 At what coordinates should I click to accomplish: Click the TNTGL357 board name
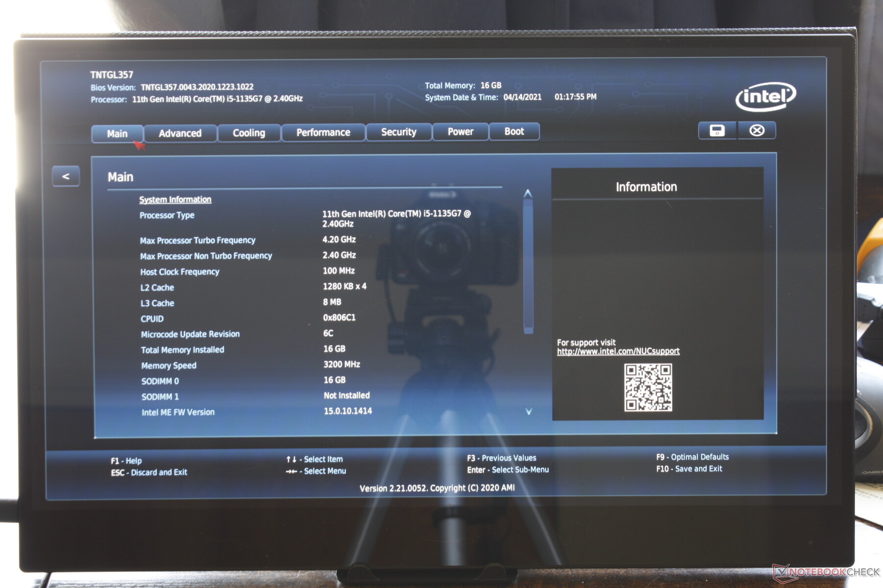point(112,75)
